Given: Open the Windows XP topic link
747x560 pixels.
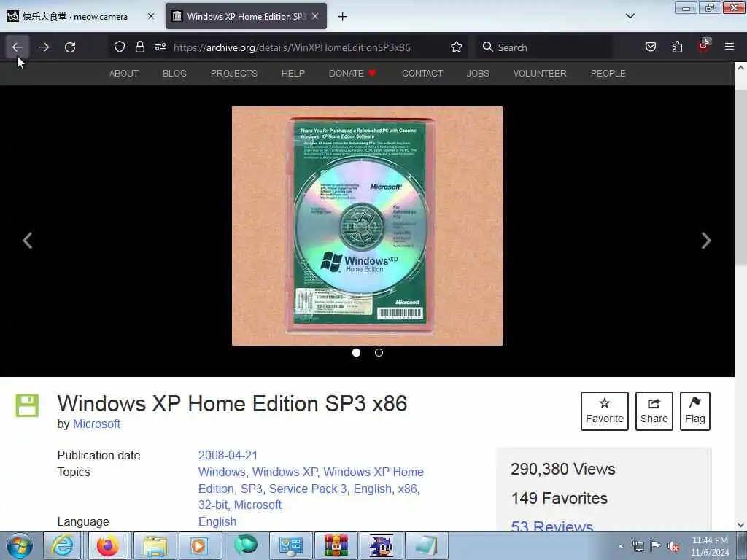Looking at the screenshot, I should pyautogui.click(x=285, y=472).
